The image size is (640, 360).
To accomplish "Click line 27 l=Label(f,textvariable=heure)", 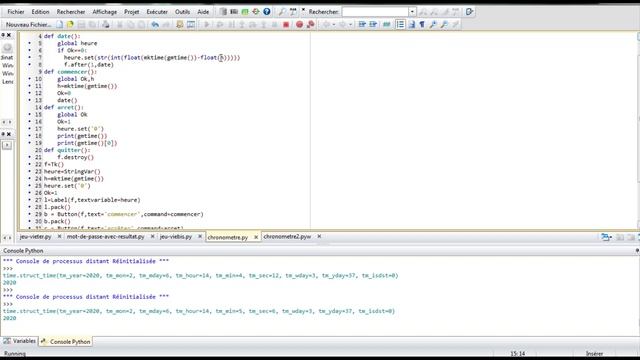I will pyautogui.click(x=92, y=200).
